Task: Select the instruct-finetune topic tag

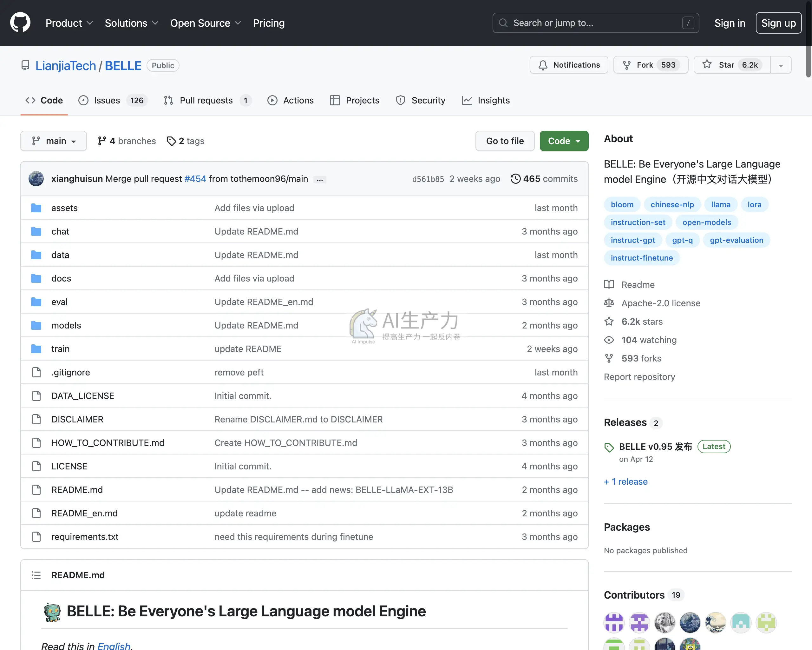Action: [641, 258]
